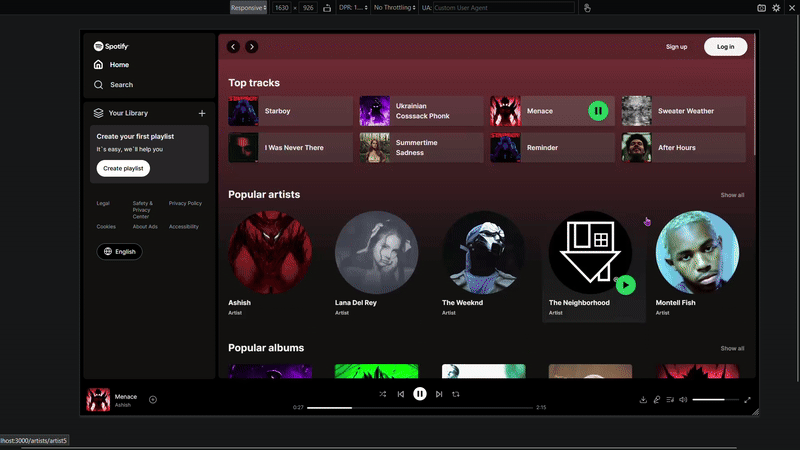The width and height of the screenshot is (800, 450).
Task: Click the Log in button
Action: tap(726, 47)
